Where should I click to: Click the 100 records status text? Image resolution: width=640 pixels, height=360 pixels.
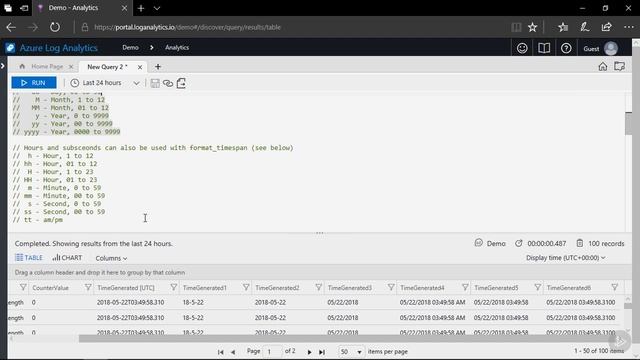point(606,243)
